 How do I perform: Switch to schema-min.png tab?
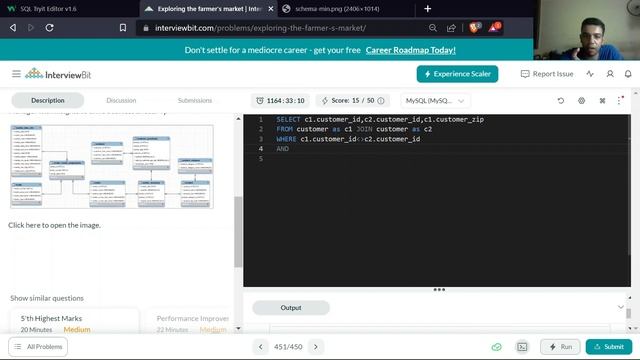pos(337,9)
